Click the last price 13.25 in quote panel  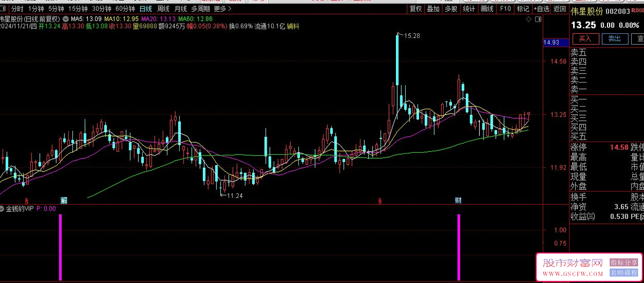[x=583, y=25]
